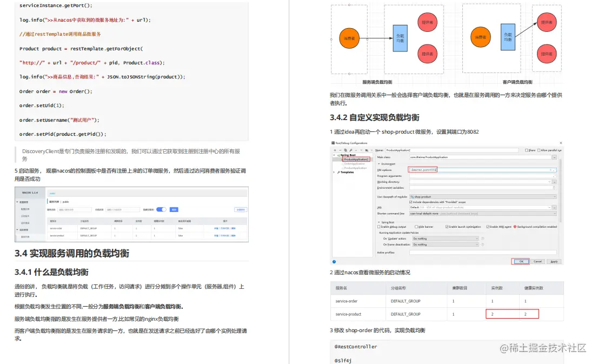Viewport: 597px width, 364px height.
Task: Click the Nacos 创建服务 button
Action: [241, 209]
